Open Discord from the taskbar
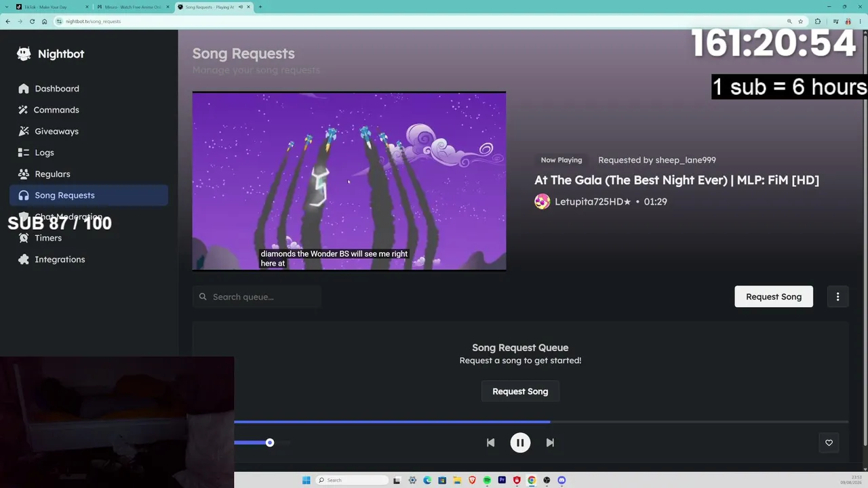Screen dimensions: 868x488 [561, 480]
